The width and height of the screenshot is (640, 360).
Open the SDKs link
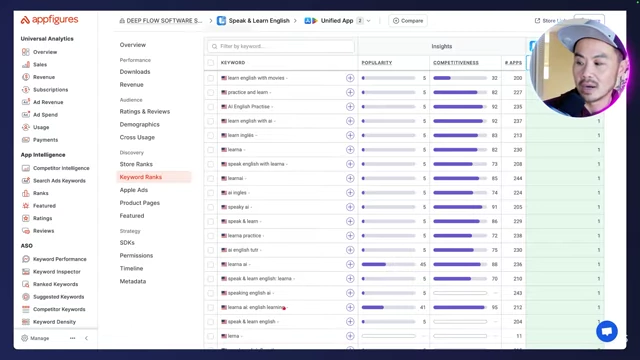(x=127, y=242)
